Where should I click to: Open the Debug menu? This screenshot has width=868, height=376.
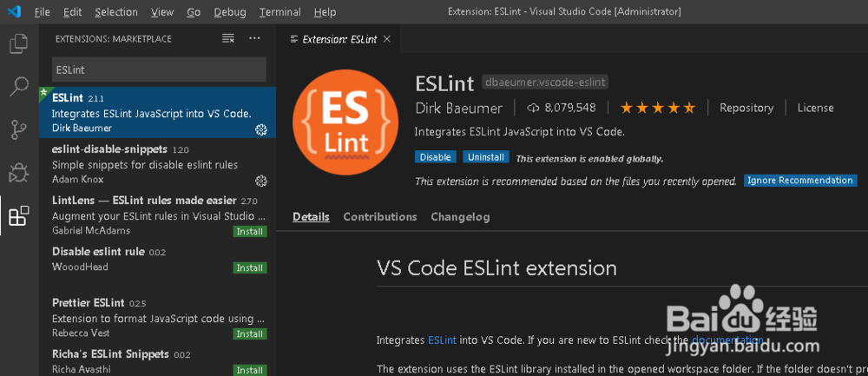pos(230,11)
